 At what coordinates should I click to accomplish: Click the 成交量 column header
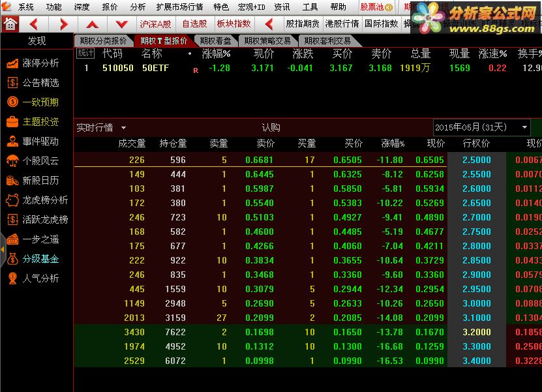[x=132, y=143]
